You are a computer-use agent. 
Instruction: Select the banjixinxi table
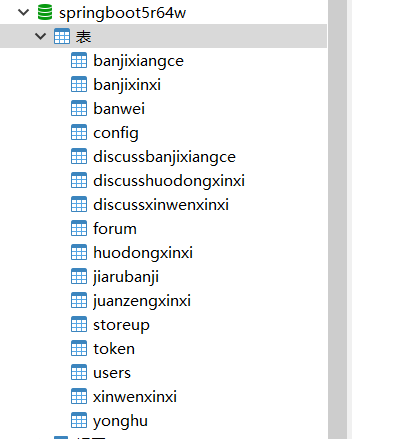[x=127, y=85]
